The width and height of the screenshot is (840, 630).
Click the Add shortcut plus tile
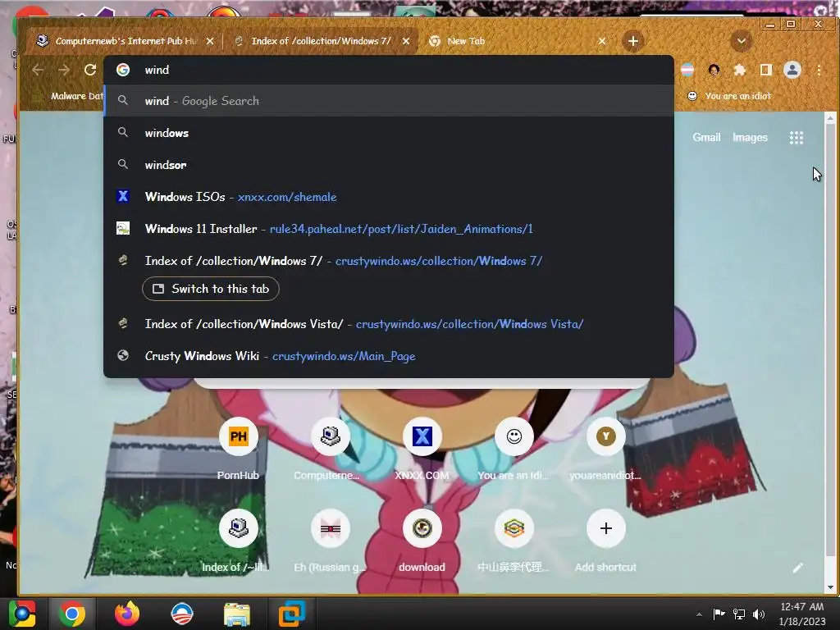606,541
